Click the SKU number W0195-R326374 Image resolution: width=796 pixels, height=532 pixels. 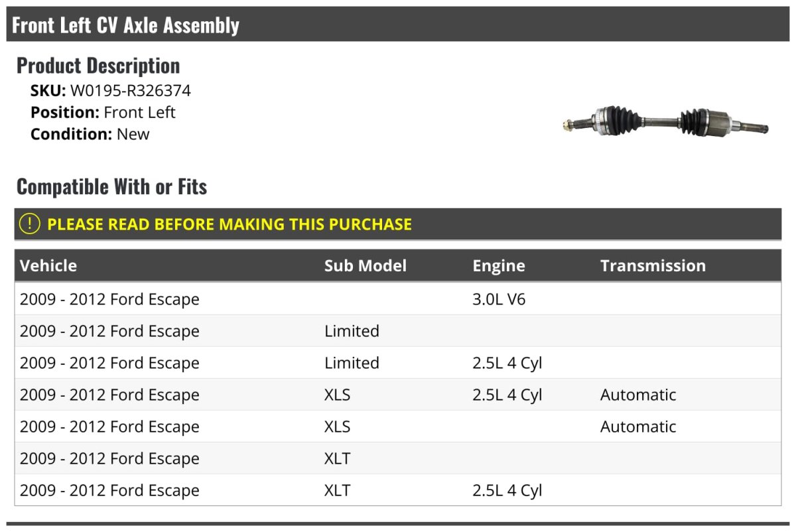(x=130, y=91)
